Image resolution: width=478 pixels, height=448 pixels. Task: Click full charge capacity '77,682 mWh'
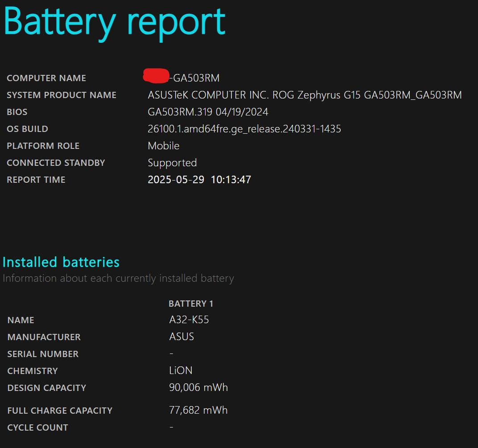[198, 410]
